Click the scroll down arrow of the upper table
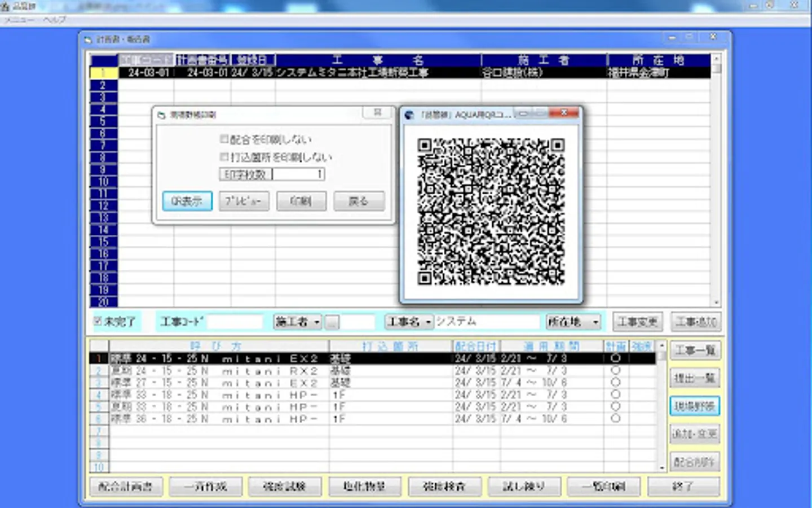This screenshot has width=812, height=508. 717,303
